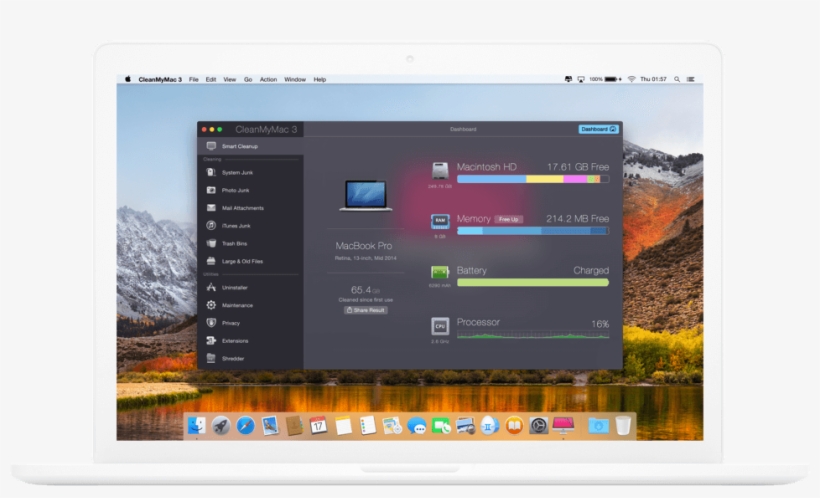Open Finder from the Dock
This screenshot has height=498, width=820.
(x=197, y=426)
